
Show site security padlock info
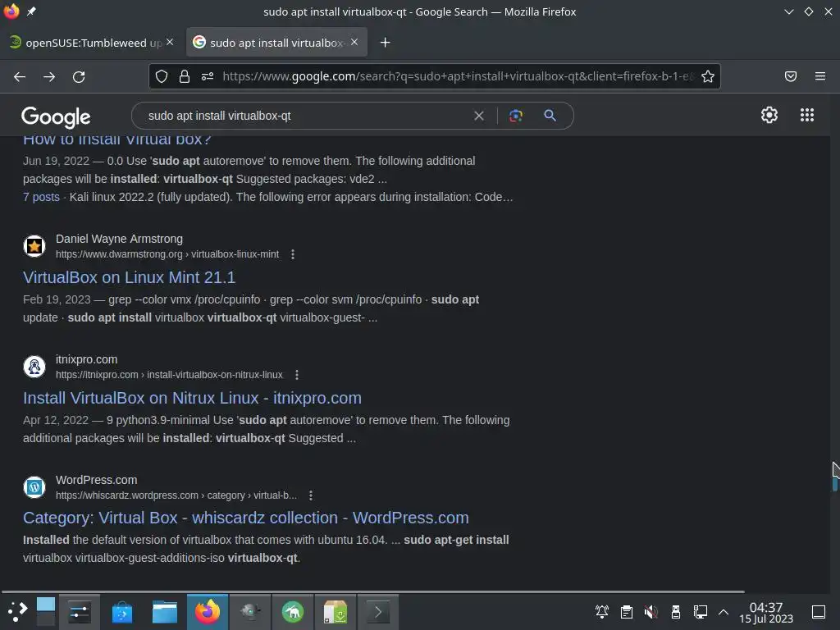[185, 76]
